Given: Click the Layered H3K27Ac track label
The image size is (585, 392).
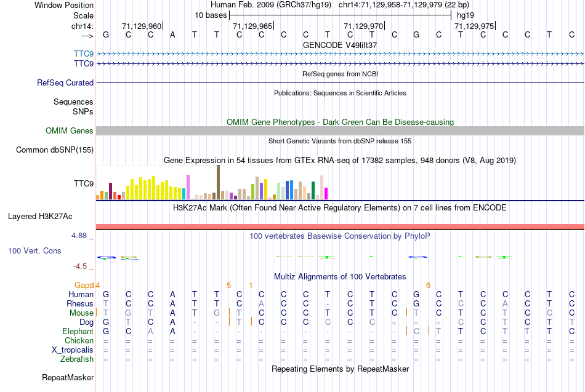Looking at the screenshot, I should (40, 217).
